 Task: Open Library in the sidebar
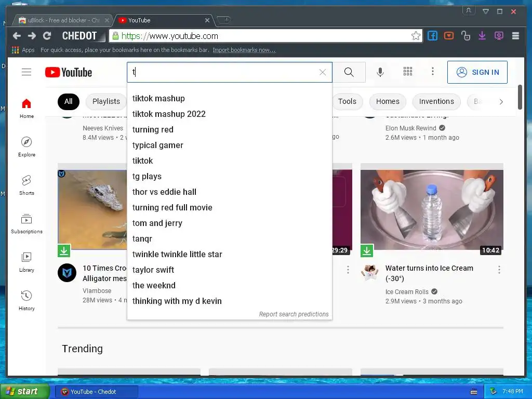26,262
